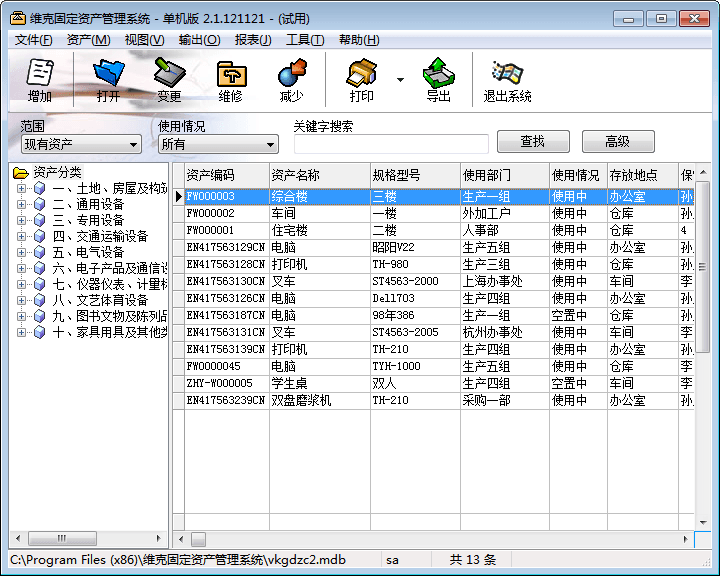
Task: Click the 打开 (Open) toolbar icon
Action: tap(108, 80)
